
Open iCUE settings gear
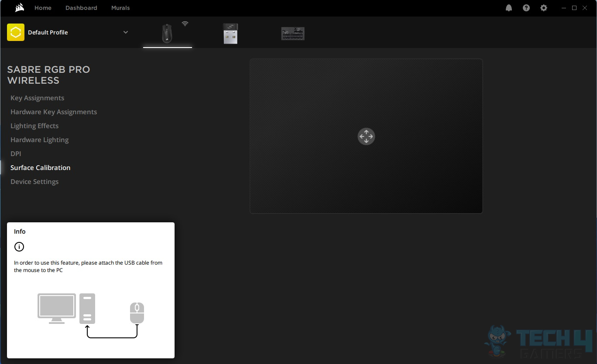[x=544, y=8]
